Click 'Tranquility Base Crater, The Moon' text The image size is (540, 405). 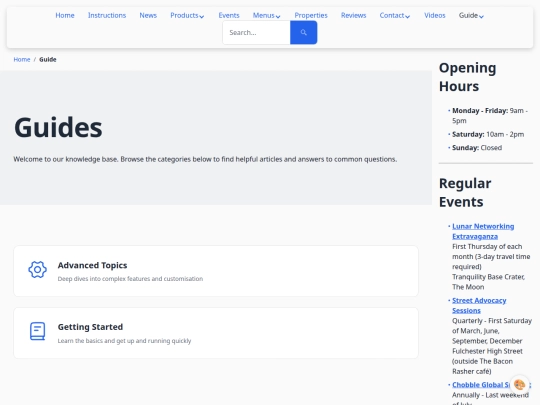click(488, 282)
